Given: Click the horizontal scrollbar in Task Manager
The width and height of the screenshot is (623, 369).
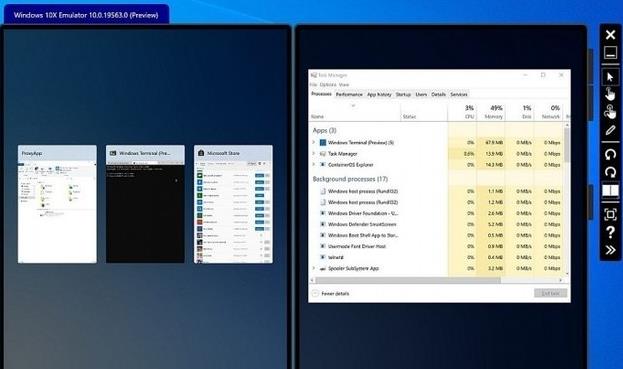Looking at the screenshot, I should coord(408,280).
